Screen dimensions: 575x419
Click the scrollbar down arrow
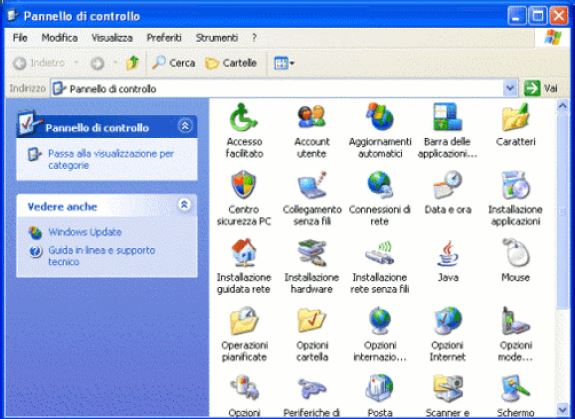click(562, 409)
